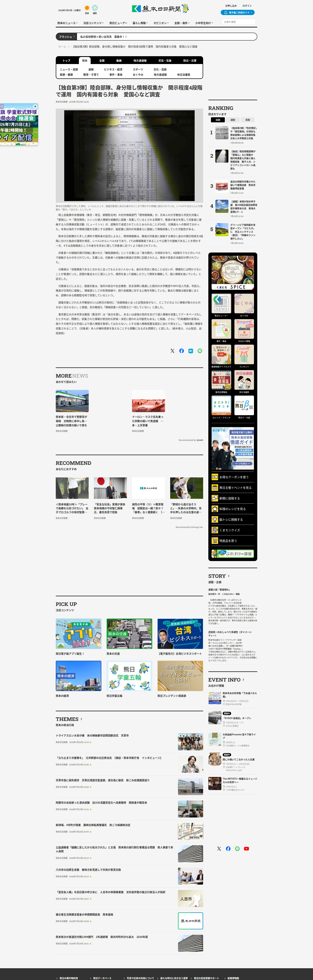The image size is (313, 980).
Task: Share the article via Facebook icon
Action: (182, 351)
